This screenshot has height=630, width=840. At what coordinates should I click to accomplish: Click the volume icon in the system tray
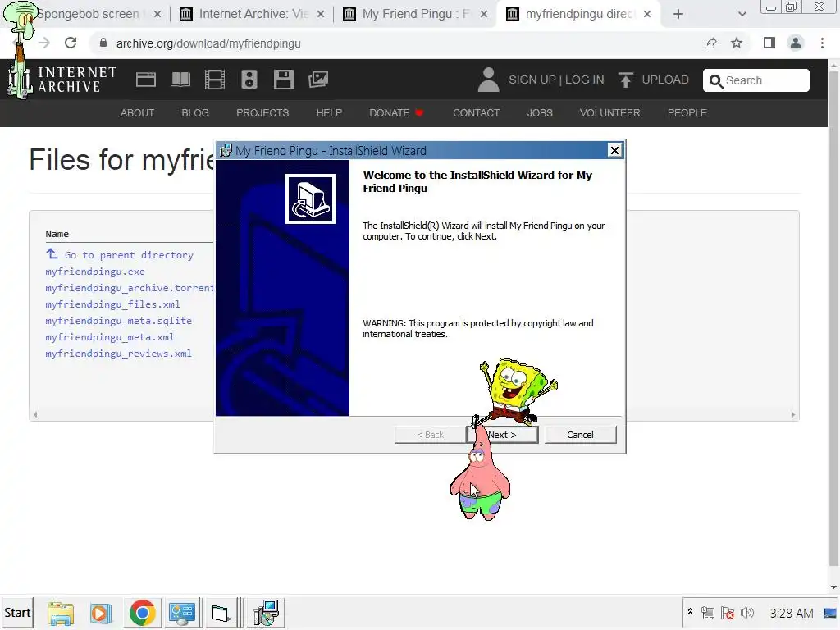(746, 612)
